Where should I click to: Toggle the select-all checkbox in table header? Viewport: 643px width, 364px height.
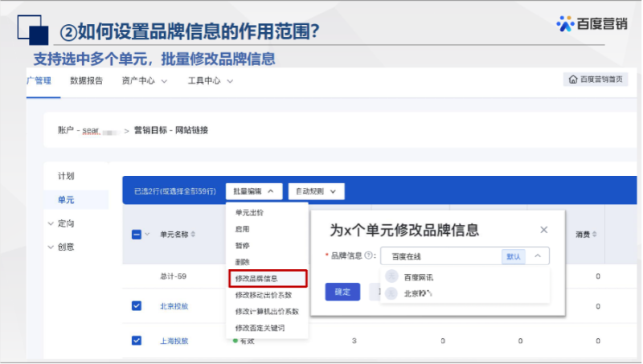point(137,235)
